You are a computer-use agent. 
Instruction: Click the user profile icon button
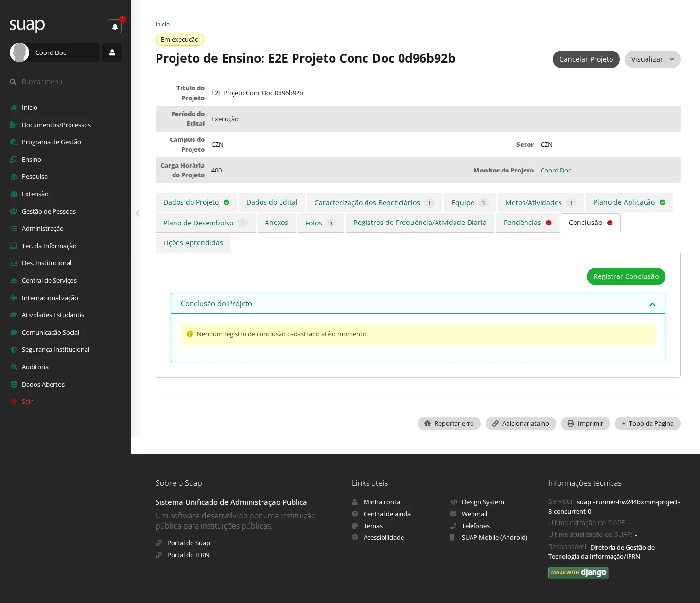pyautogui.click(x=112, y=52)
